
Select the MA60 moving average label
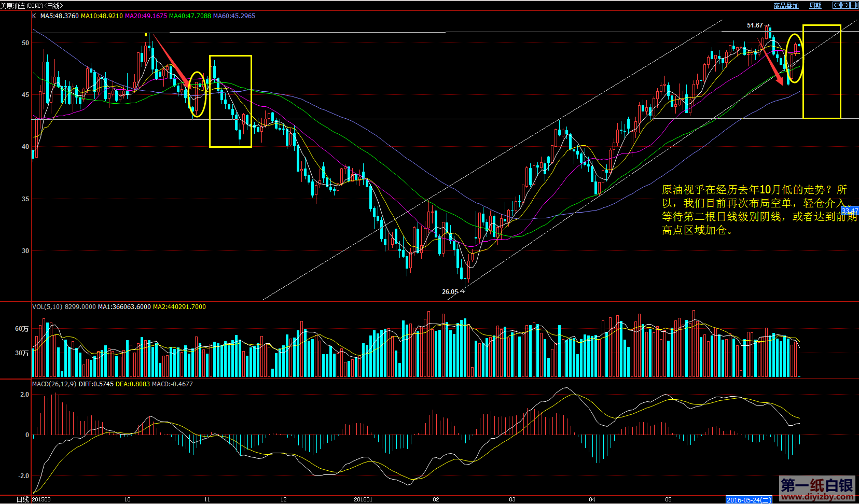tap(234, 16)
